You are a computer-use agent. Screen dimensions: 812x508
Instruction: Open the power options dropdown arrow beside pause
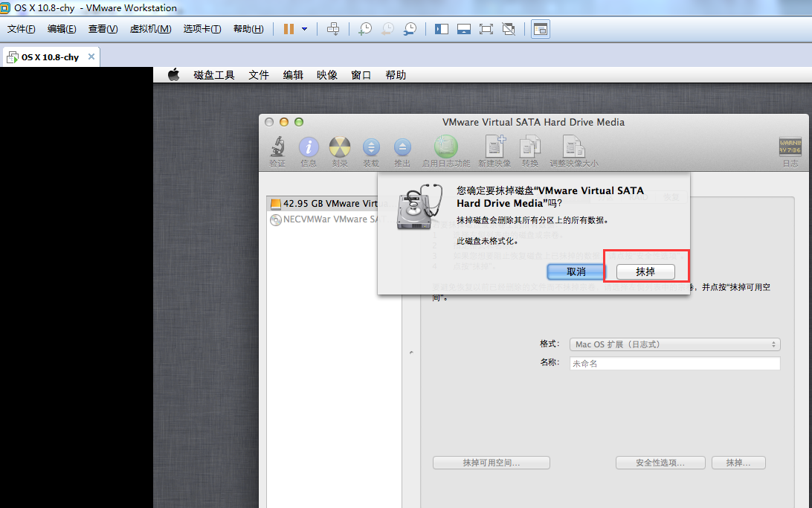305,29
